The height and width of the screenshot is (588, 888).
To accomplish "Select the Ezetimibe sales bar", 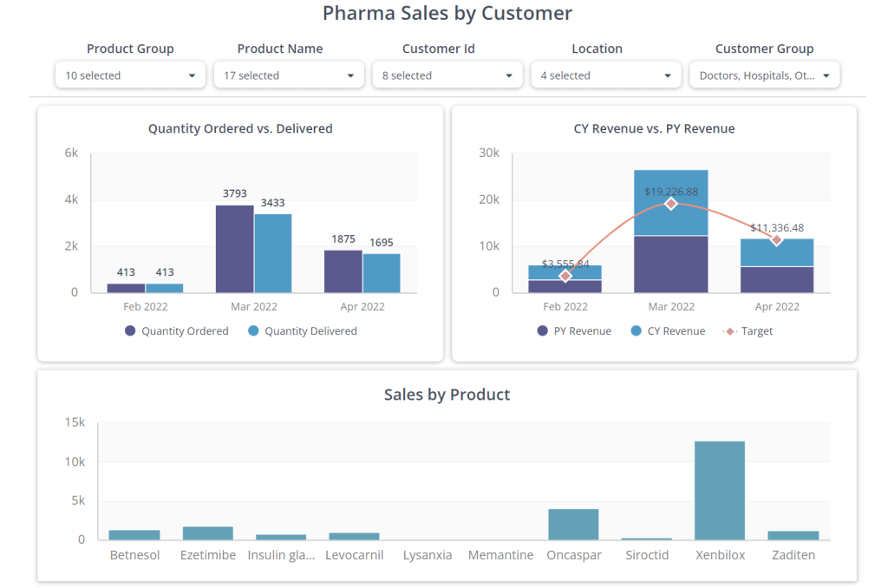I will (208, 533).
